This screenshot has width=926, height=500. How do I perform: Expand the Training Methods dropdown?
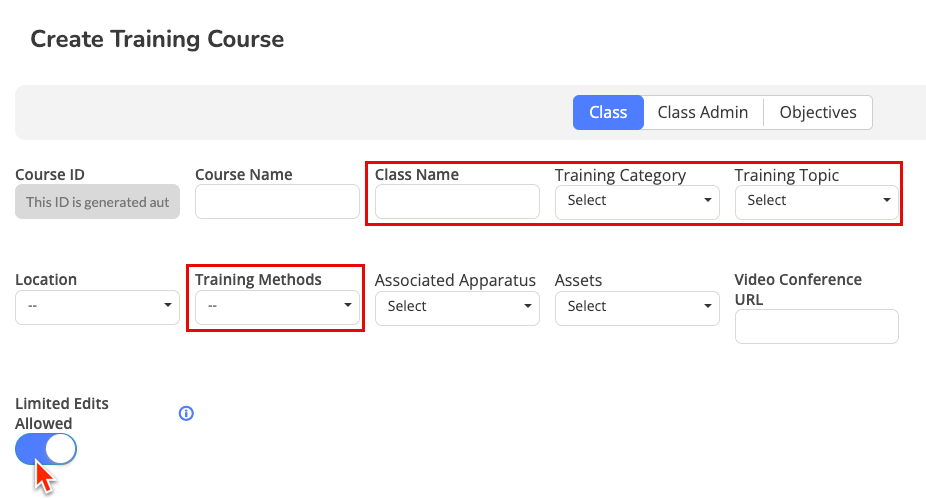277,307
